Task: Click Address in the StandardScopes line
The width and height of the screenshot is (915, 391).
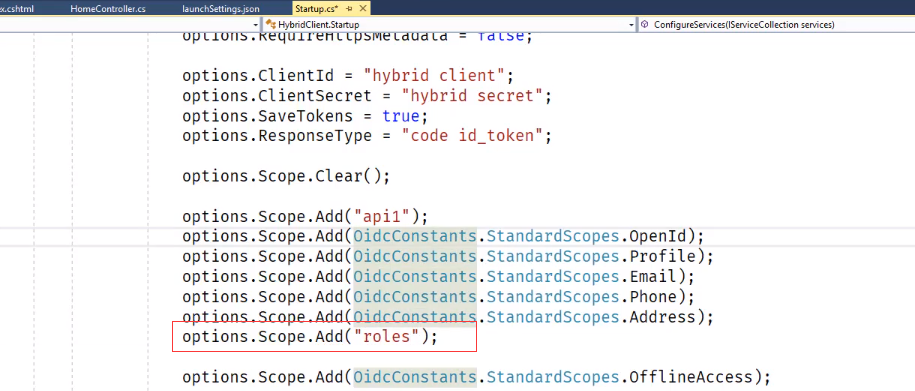Action: click(662, 317)
